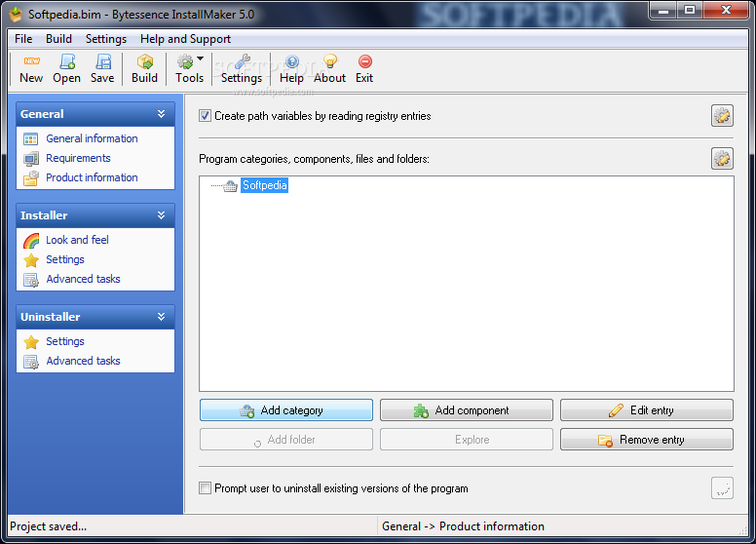Viewport: 756px width, 544px height.
Task: Minimize the InstallMaker window
Action: pyautogui.click(x=663, y=10)
